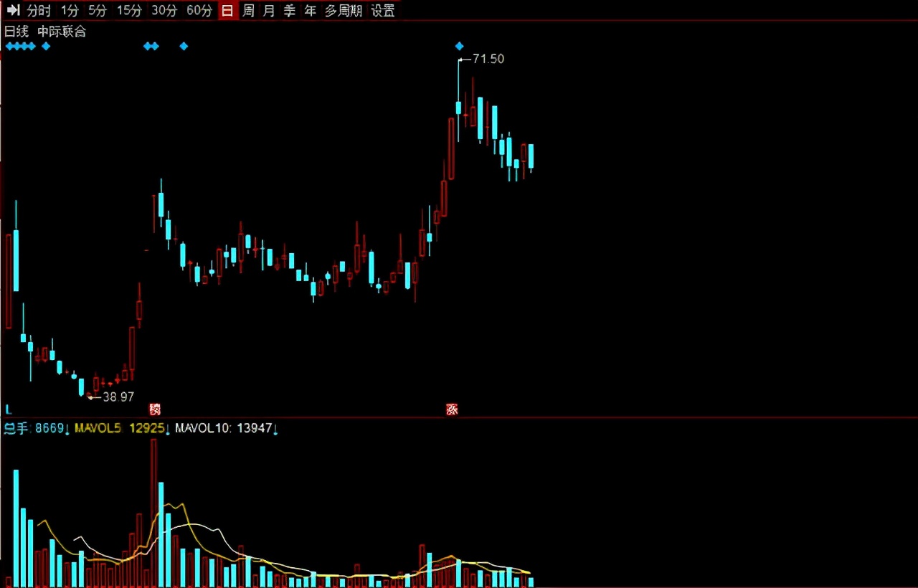This screenshot has height=588, width=918.
Task: Click the 总手 volume indicator label
Action: click(x=16, y=428)
